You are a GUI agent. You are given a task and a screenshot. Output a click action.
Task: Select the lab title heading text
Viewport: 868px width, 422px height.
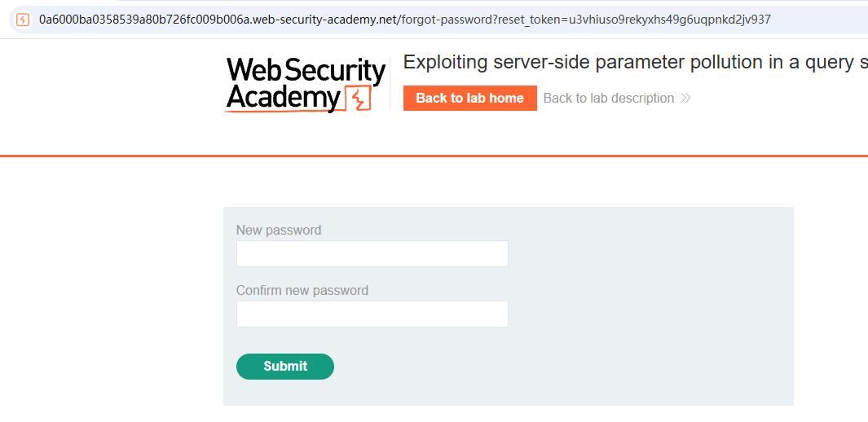point(636,63)
